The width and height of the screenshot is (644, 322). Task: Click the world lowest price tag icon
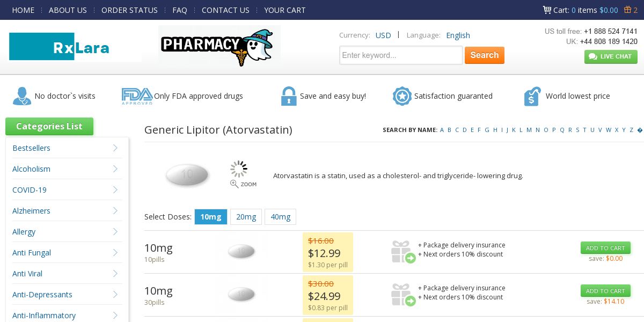[532, 96]
